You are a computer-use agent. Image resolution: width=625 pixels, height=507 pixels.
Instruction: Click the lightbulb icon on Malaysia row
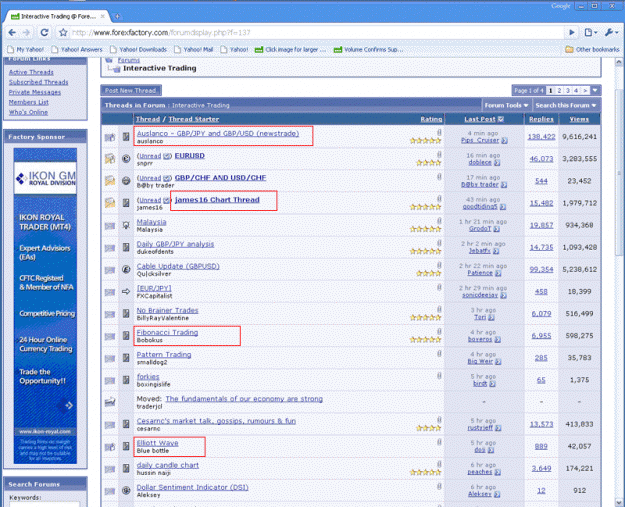126,225
